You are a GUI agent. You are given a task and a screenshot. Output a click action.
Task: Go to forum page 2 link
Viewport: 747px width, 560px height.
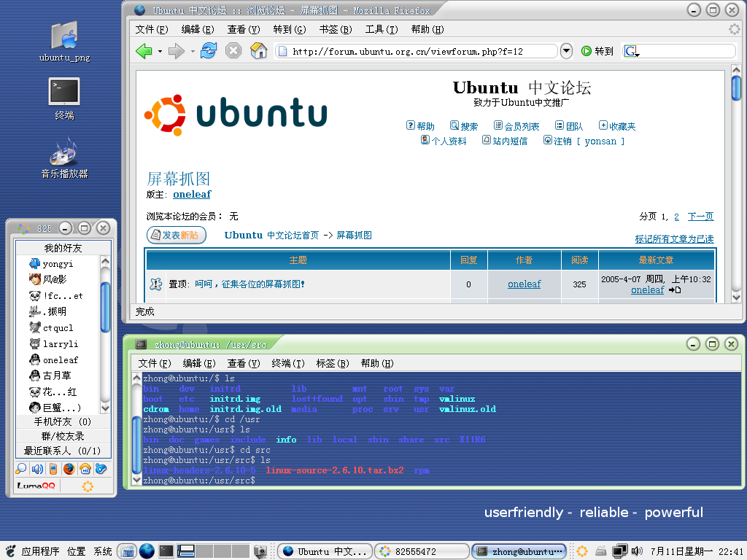click(x=676, y=217)
